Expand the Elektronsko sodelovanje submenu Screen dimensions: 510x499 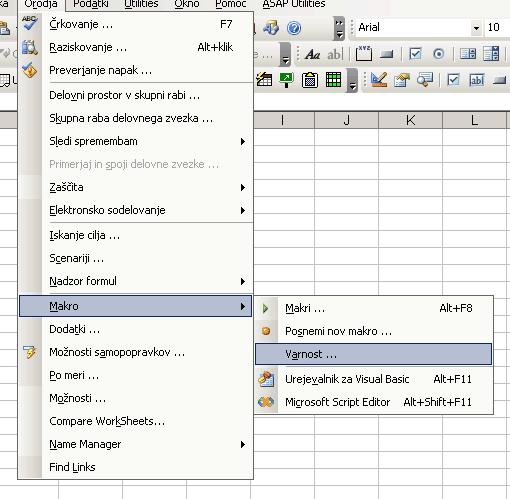(x=136, y=210)
